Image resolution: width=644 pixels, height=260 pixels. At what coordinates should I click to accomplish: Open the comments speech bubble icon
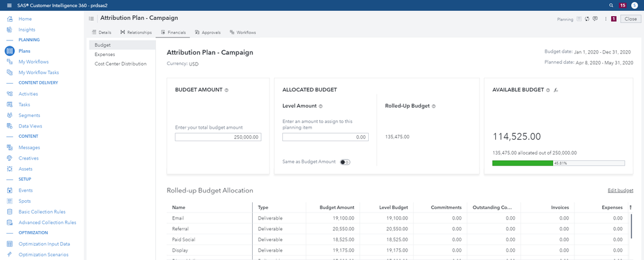coord(594,19)
